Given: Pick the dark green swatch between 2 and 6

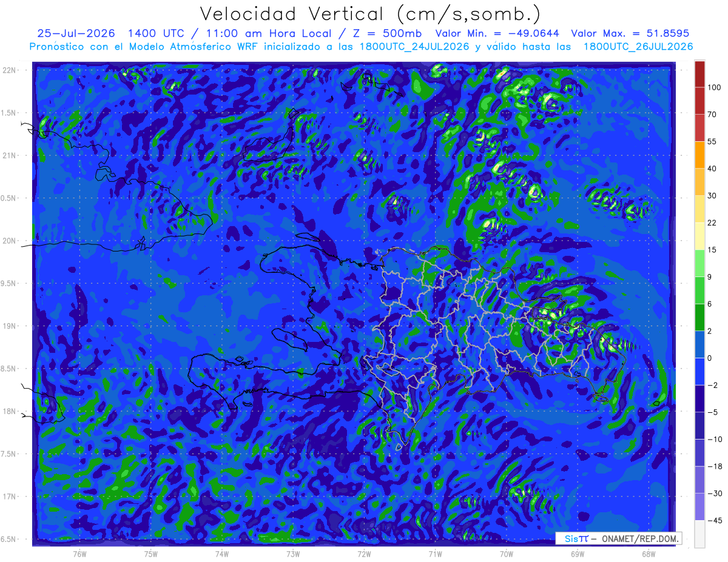Looking at the screenshot, I should pos(700,317).
